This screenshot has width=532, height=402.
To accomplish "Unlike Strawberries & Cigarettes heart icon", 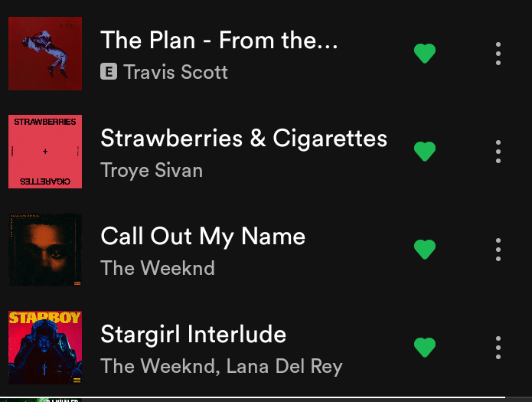I will pyautogui.click(x=424, y=151).
